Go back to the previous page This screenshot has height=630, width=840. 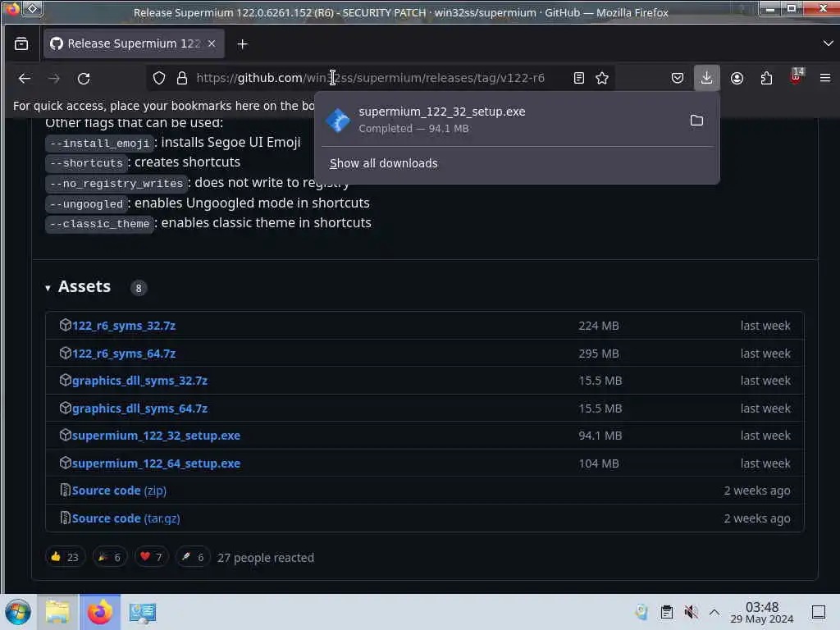pyautogui.click(x=24, y=78)
